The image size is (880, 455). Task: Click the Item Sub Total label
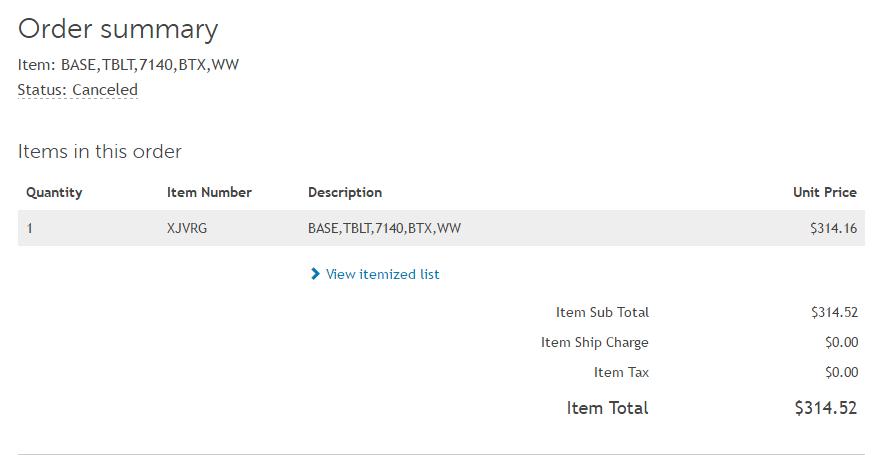[x=602, y=312]
